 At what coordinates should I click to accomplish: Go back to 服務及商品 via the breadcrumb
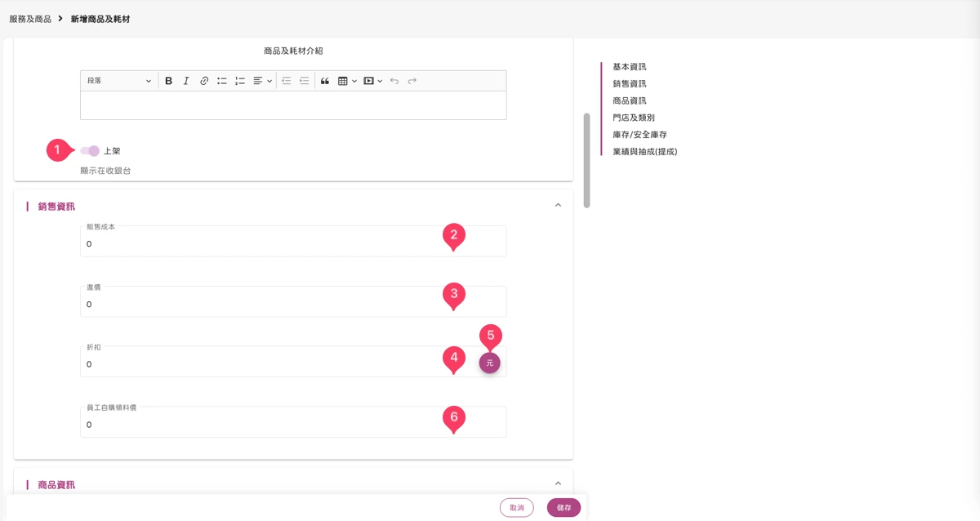click(x=30, y=19)
